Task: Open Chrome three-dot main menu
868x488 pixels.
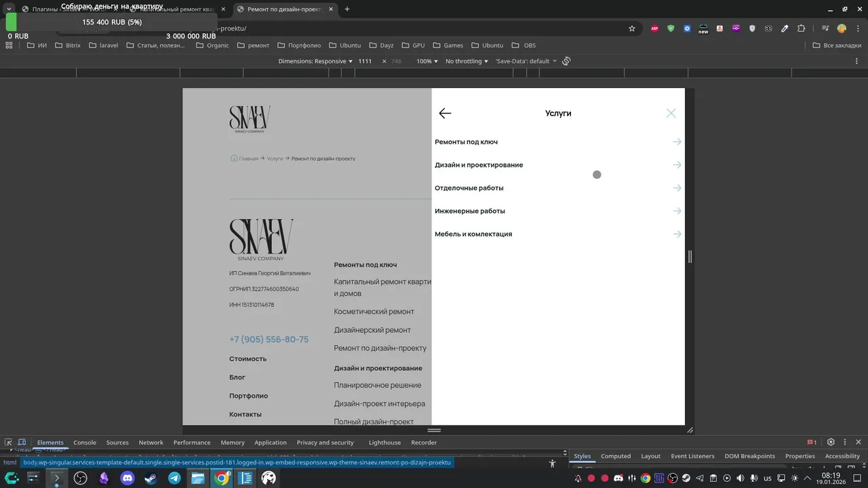Action: click(858, 28)
